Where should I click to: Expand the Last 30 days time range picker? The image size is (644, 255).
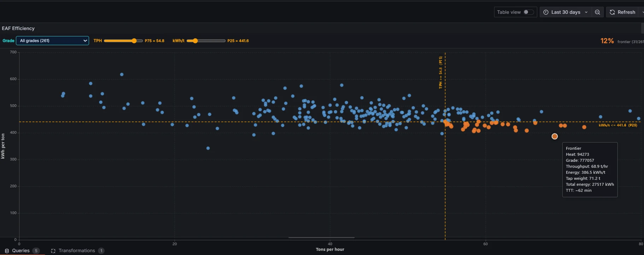click(x=566, y=12)
